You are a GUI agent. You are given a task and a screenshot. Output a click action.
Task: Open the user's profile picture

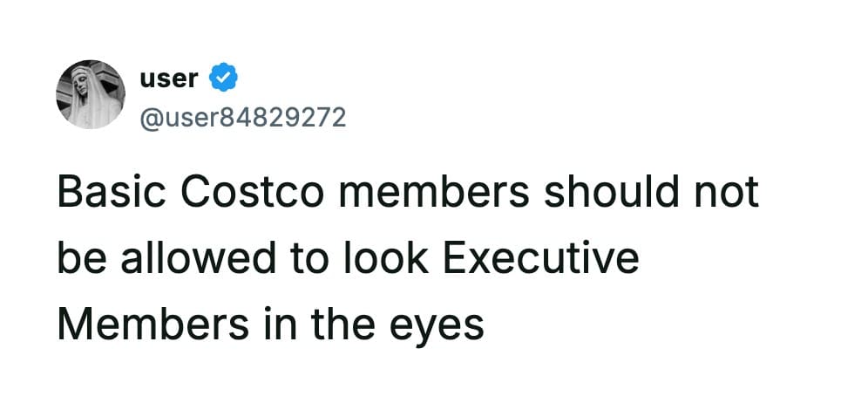coord(91,94)
